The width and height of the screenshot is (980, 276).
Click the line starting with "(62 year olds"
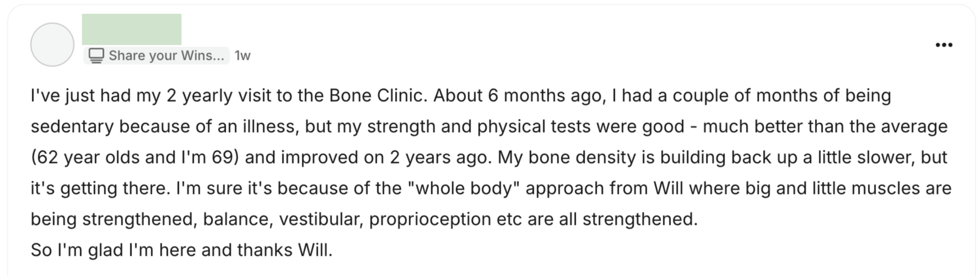point(488,158)
